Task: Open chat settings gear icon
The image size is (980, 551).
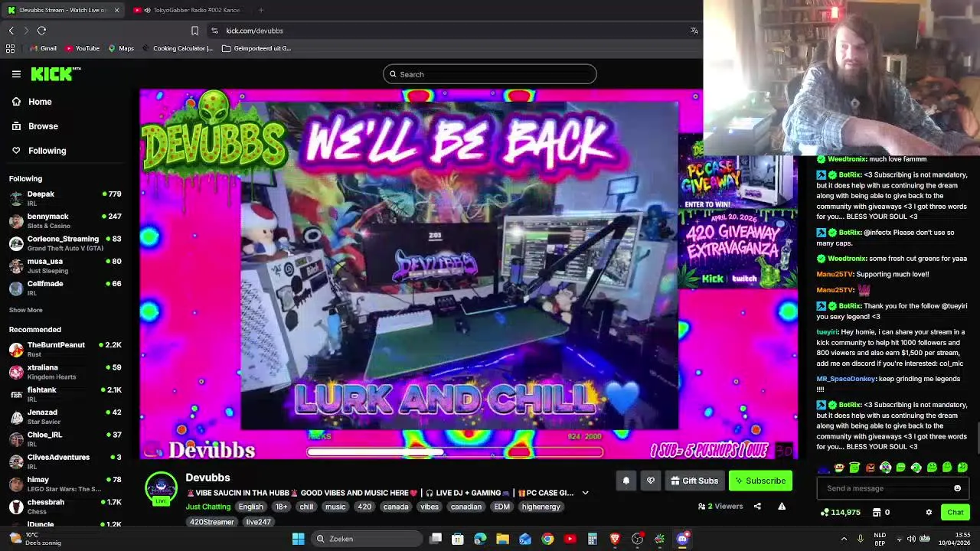Action: (929, 512)
